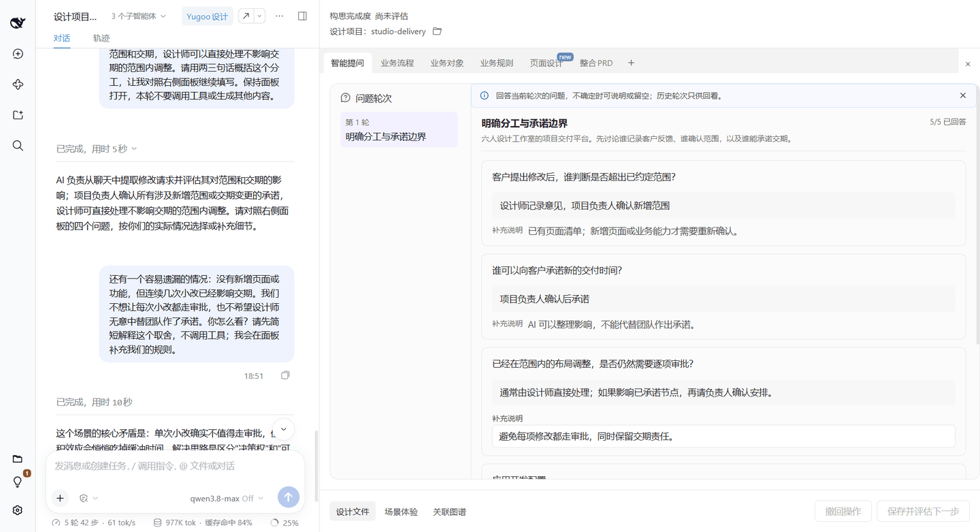Switch to the 业务规则 tab

[497, 63]
